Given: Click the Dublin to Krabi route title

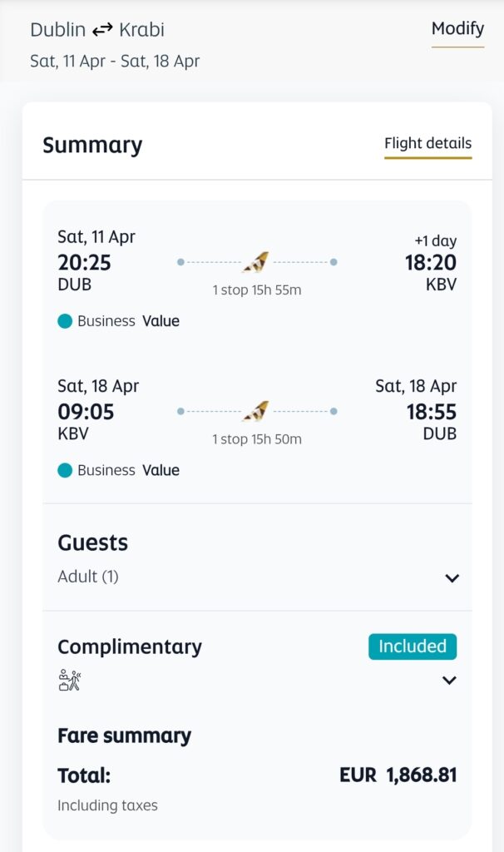Looking at the screenshot, I should pos(97,30).
